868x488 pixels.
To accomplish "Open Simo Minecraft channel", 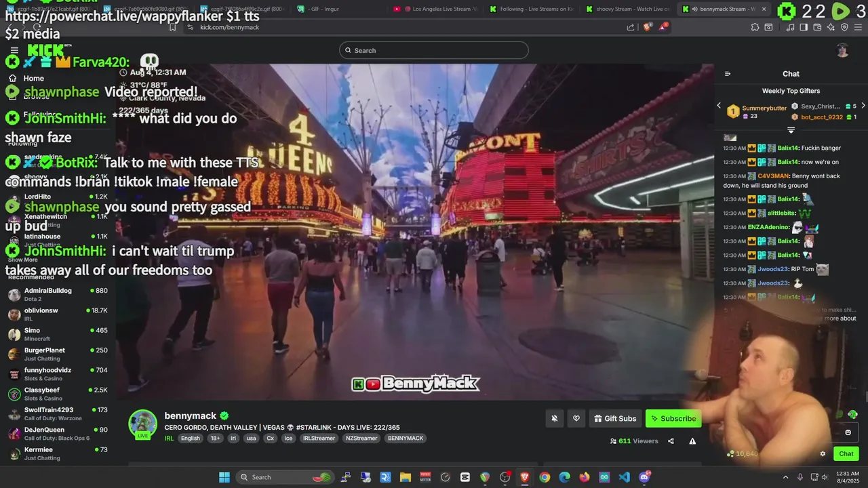I will [58, 334].
